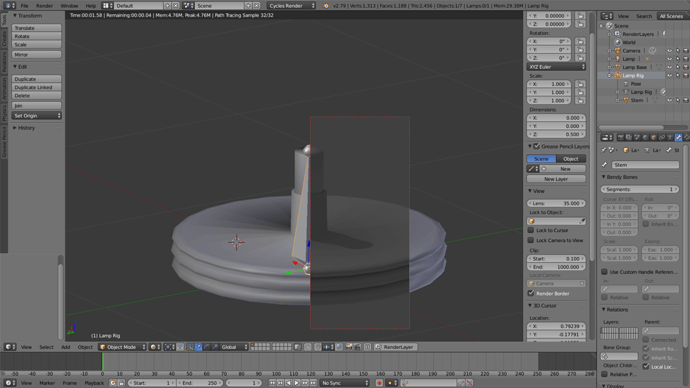
Task: Uncheck the Render Border checkbox
Action: [x=531, y=293]
